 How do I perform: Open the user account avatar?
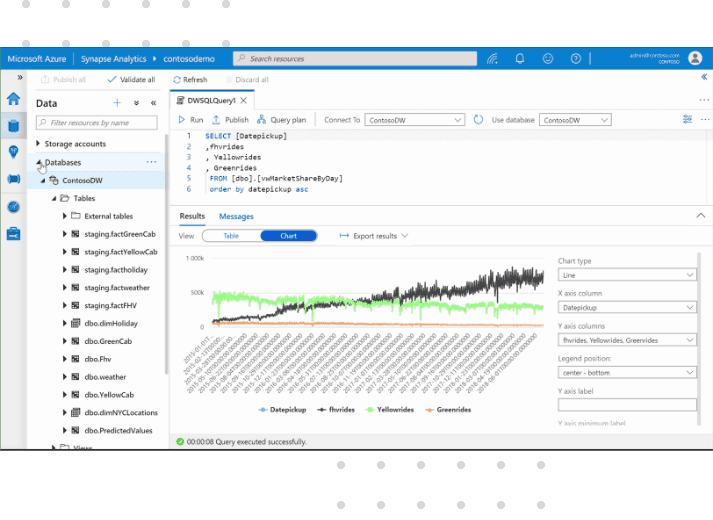(695, 58)
